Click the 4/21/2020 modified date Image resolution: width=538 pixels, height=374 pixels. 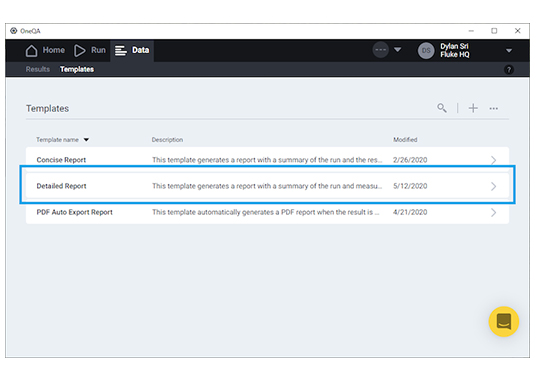click(x=410, y=212)
